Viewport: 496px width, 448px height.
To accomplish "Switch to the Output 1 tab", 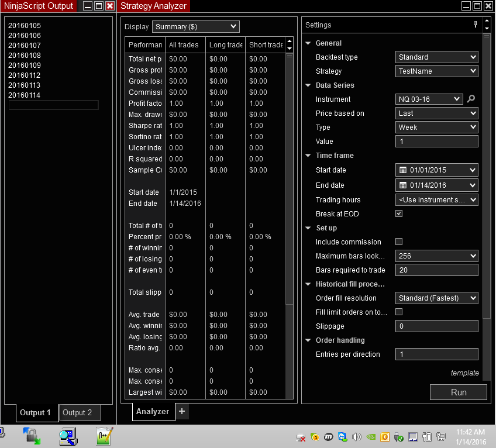I will pyautogui.click(x=37, y=412).
